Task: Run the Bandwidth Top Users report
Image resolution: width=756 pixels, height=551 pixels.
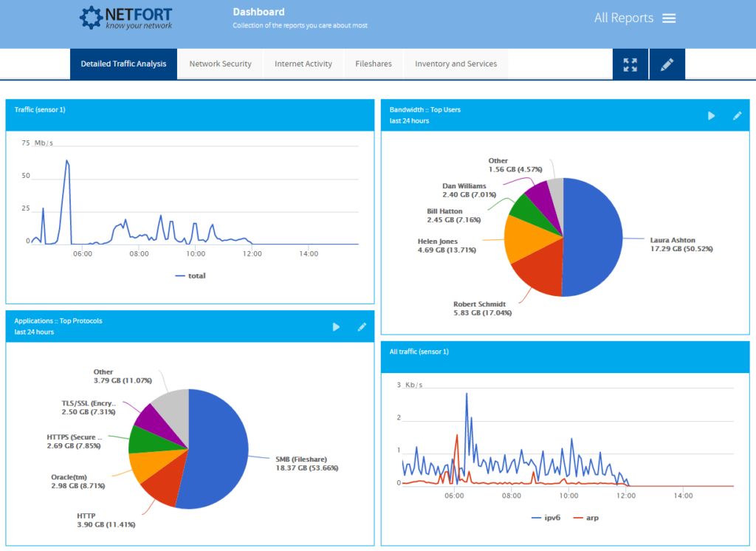Action: coord(711,115)
